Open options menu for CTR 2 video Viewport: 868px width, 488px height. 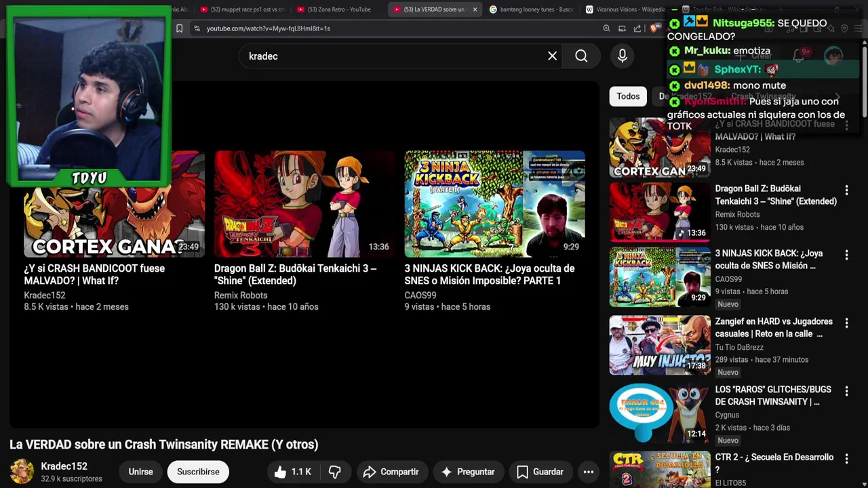(846, 459)
